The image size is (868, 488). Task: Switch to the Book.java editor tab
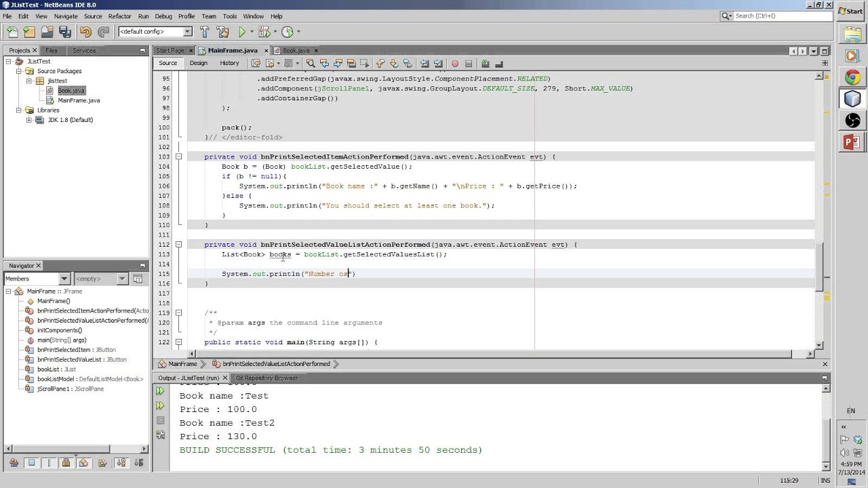pyautogui.click(x=296, y=51)
